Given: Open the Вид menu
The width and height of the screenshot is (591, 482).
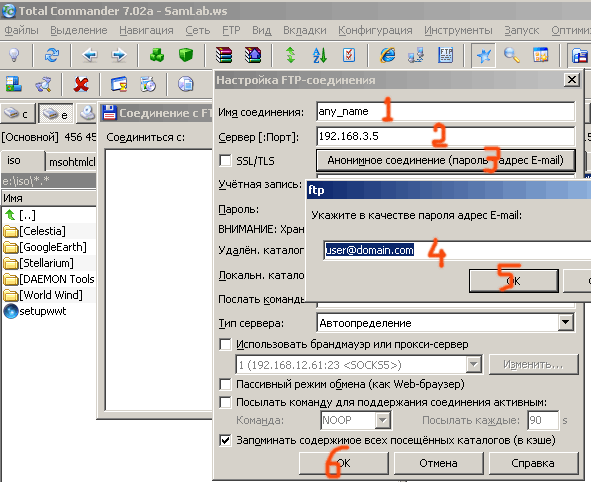Looking at the screenshot, I should [x=262, y=30].
